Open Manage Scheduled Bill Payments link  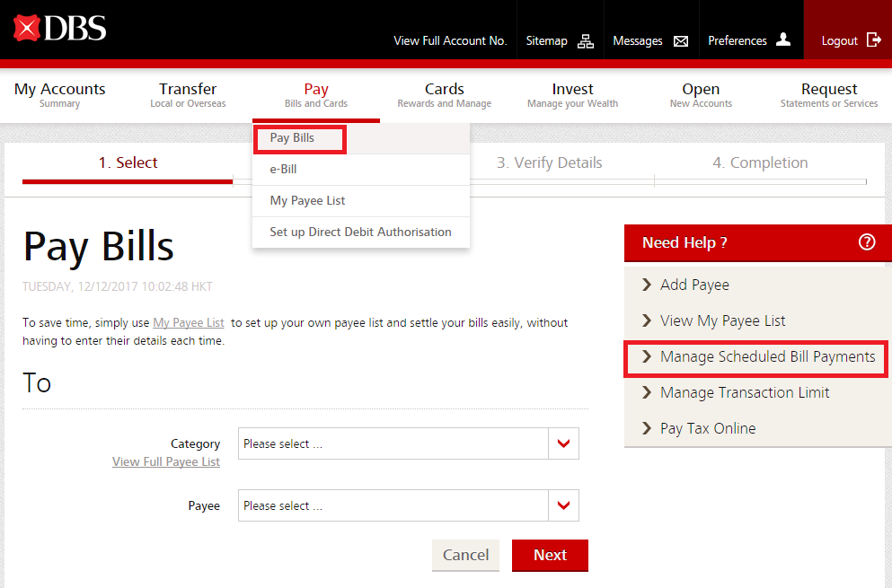tap(767, 356)
